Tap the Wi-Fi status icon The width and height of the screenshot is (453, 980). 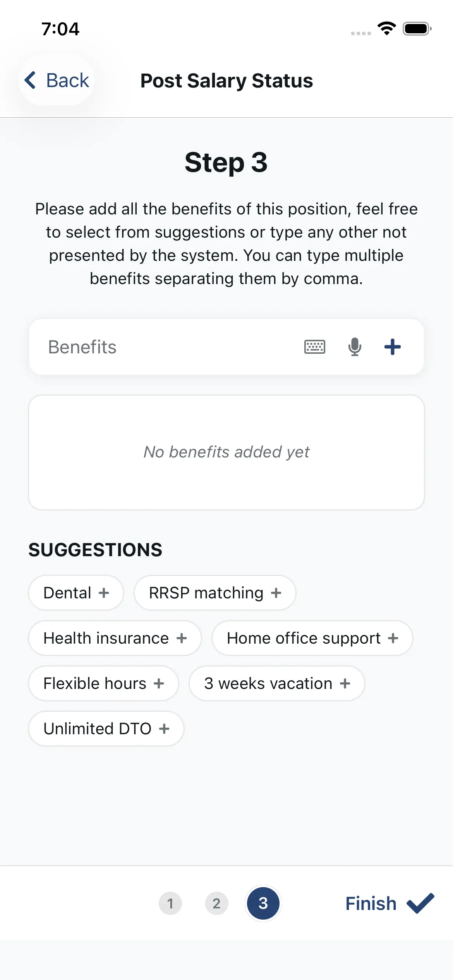click(x=386, y=28)
